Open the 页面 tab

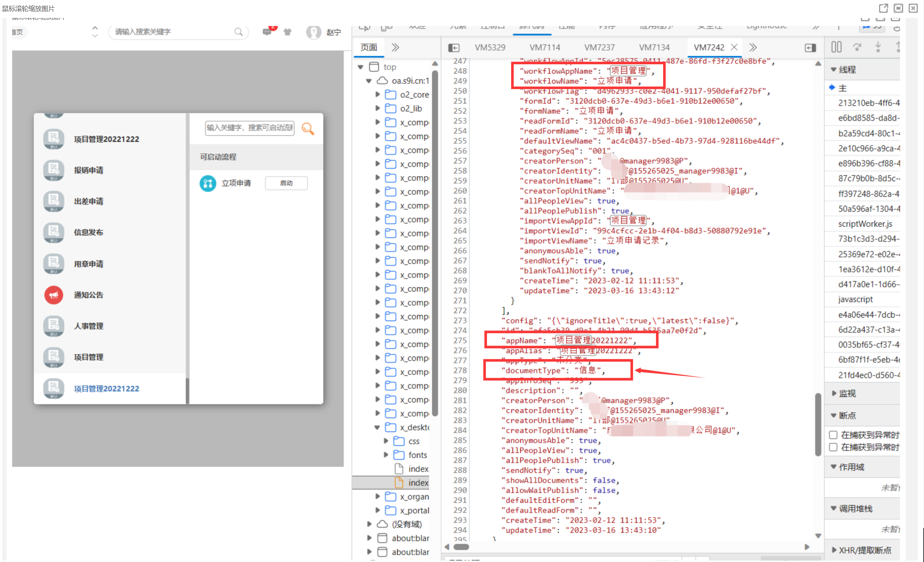point(369,47)
